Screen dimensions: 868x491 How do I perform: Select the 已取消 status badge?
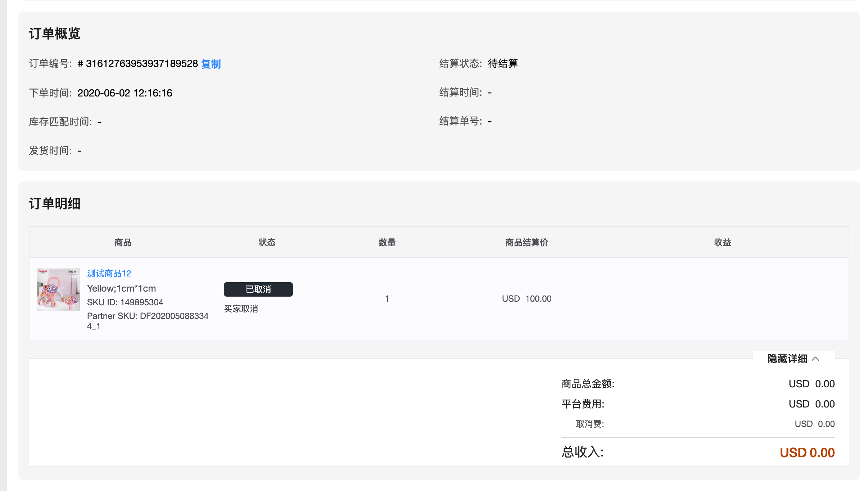click(x=258, y=289)
